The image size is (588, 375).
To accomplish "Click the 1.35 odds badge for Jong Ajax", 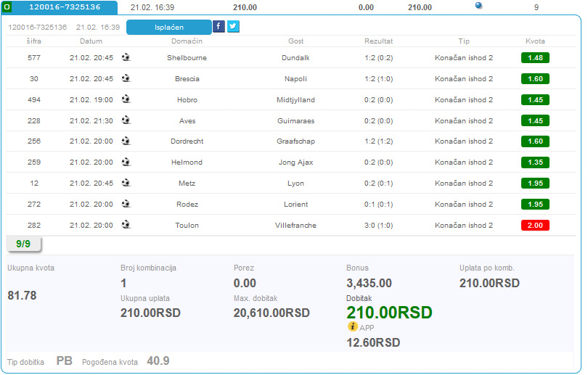I will tap(535, 162).
